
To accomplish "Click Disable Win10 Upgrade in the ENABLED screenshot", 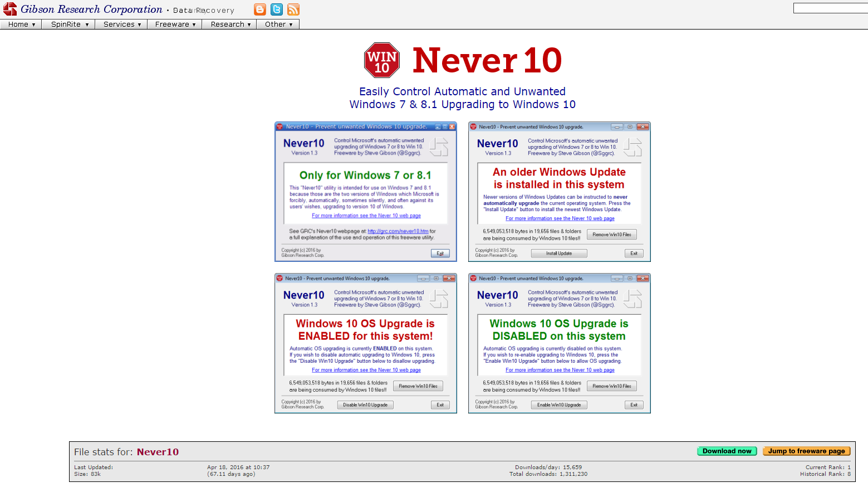I will pos(365,405).
